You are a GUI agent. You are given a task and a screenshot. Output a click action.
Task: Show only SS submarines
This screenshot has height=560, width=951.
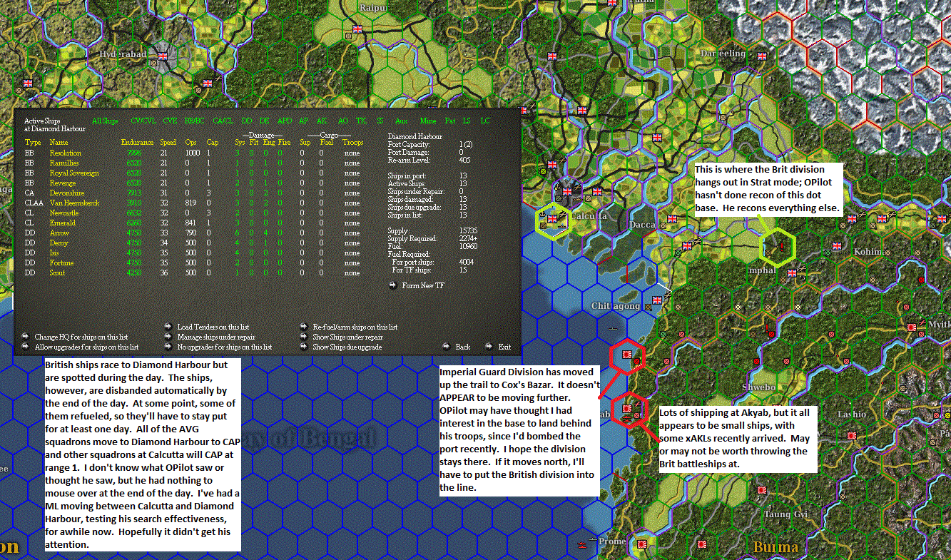point(380,121)
